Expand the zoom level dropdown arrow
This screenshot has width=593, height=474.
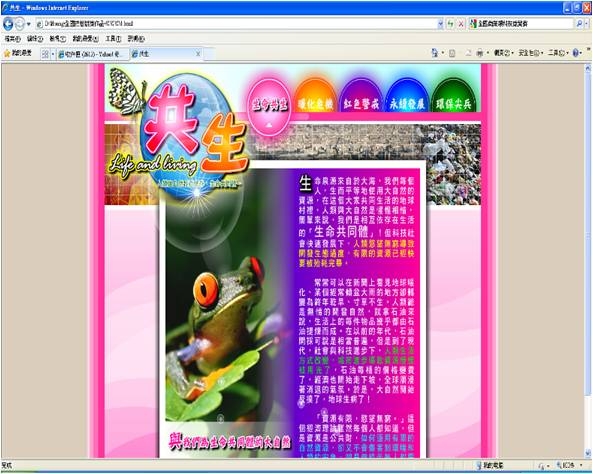(581, 466)
